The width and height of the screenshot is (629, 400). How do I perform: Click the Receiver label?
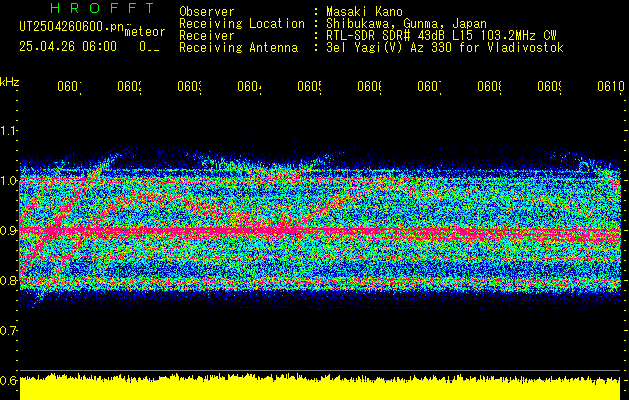207,36
